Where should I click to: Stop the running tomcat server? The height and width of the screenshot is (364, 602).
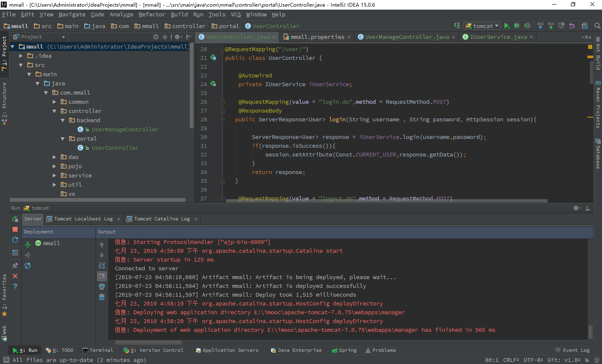coord(15,229)
